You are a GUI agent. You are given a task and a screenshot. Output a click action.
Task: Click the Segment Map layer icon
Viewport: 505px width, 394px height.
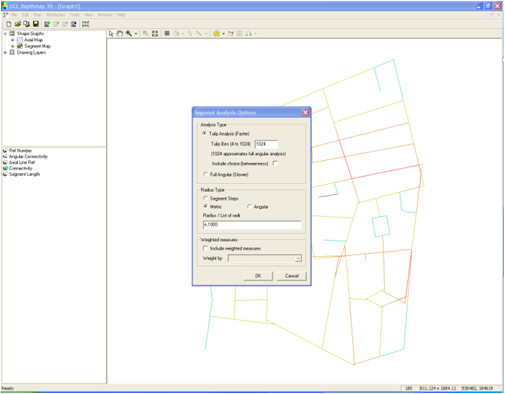click(20, 46)
